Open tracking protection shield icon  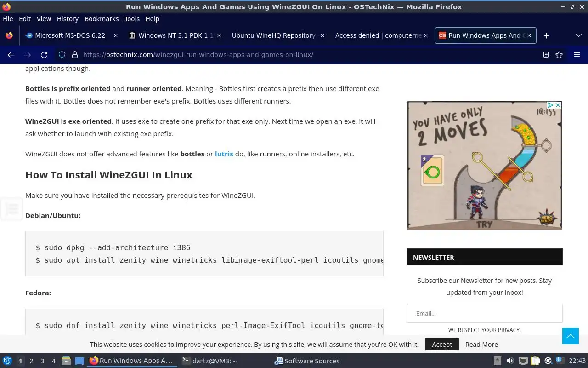coord(62,55)
